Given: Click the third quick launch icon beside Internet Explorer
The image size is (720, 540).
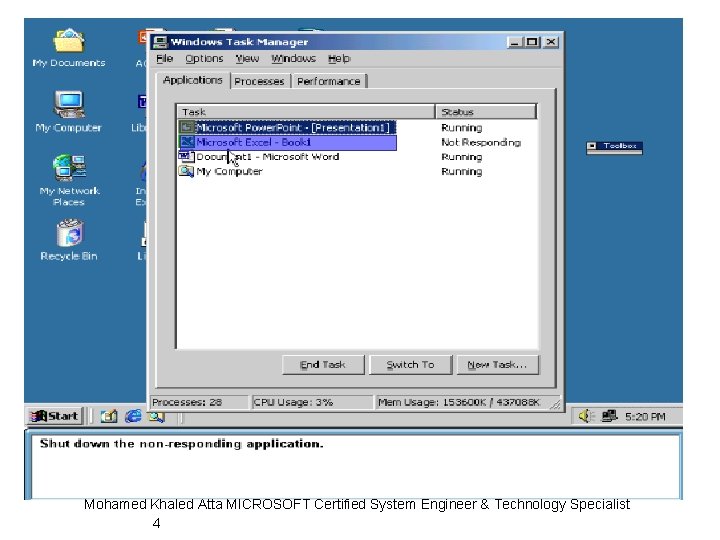Looking at the screenshot, I should (157, 416).
